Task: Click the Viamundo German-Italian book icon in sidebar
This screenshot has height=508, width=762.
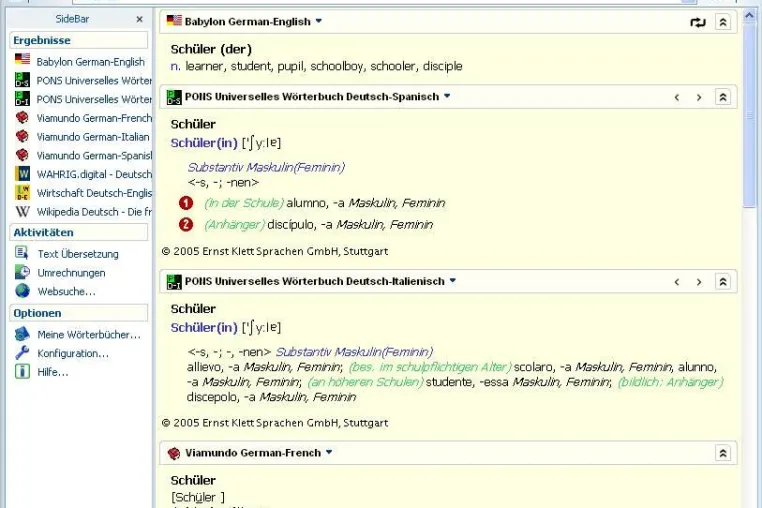Action: [x=22, y=136]
